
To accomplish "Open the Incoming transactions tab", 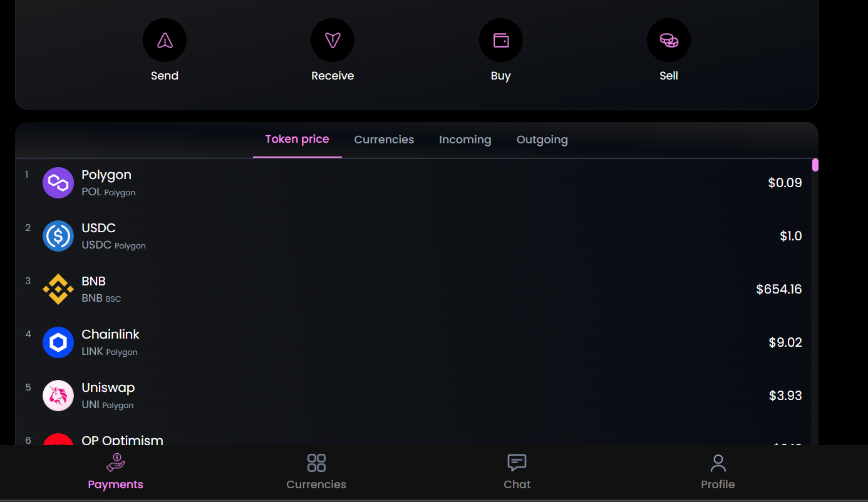I will [465, 140].
